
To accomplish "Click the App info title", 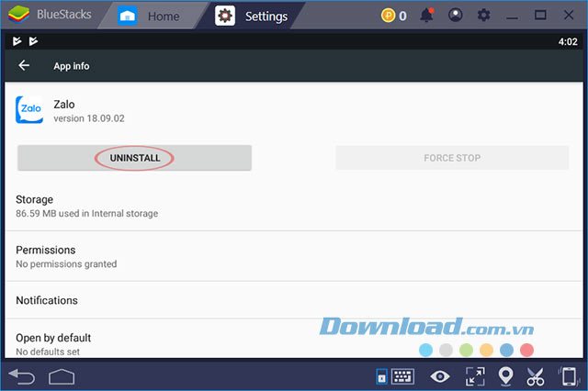I will pos(72,66).
